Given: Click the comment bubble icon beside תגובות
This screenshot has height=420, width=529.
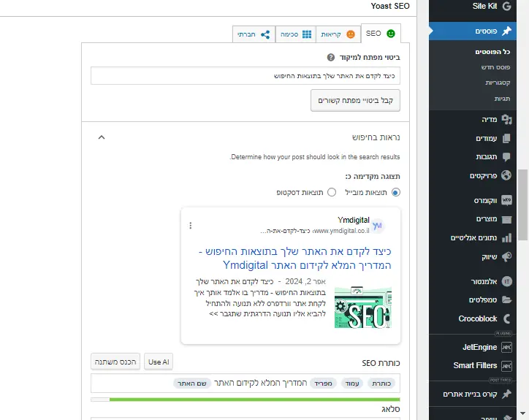Looking at the screenshot, I should pyautogui.click(x=507, y=157).
